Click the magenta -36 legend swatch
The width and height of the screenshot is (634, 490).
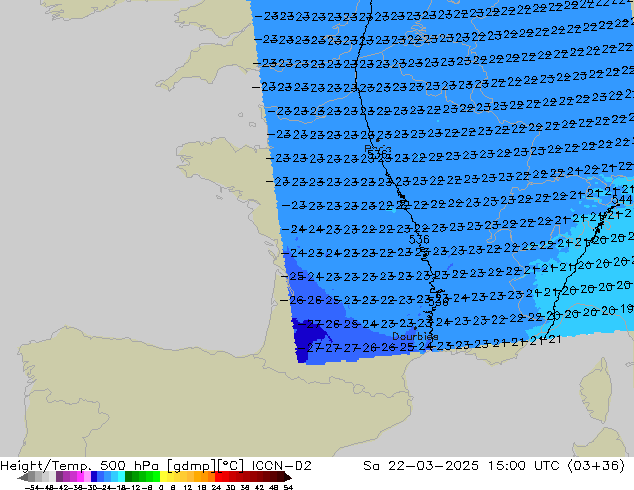click(80, 476)
